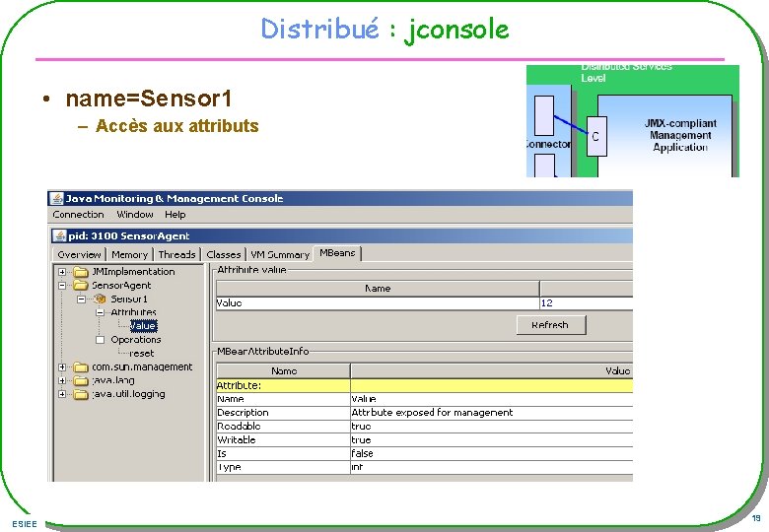769x532 pixels.
Task: Click the Description row label
Action: 244,413
